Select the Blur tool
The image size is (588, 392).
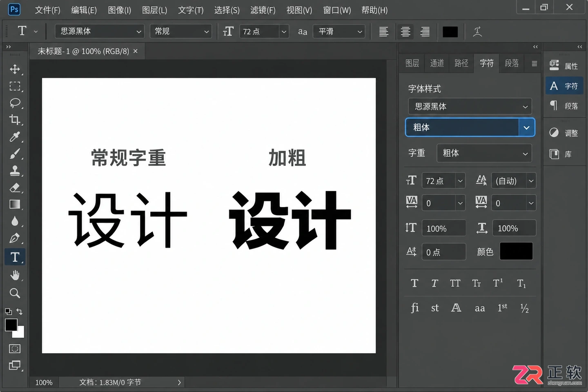pos(15,221)
